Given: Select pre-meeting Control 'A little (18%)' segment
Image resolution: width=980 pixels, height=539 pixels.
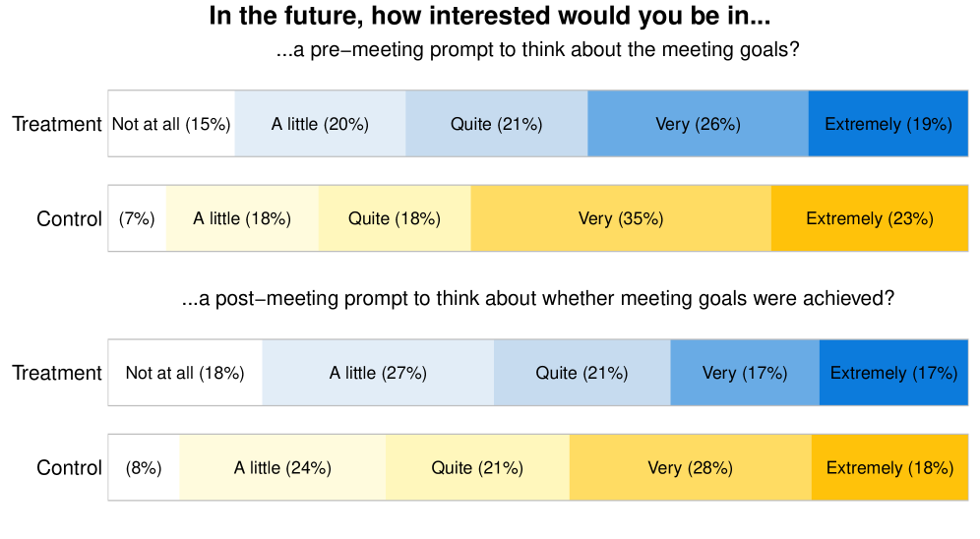Looking at the screenshot, I should 242,218.
